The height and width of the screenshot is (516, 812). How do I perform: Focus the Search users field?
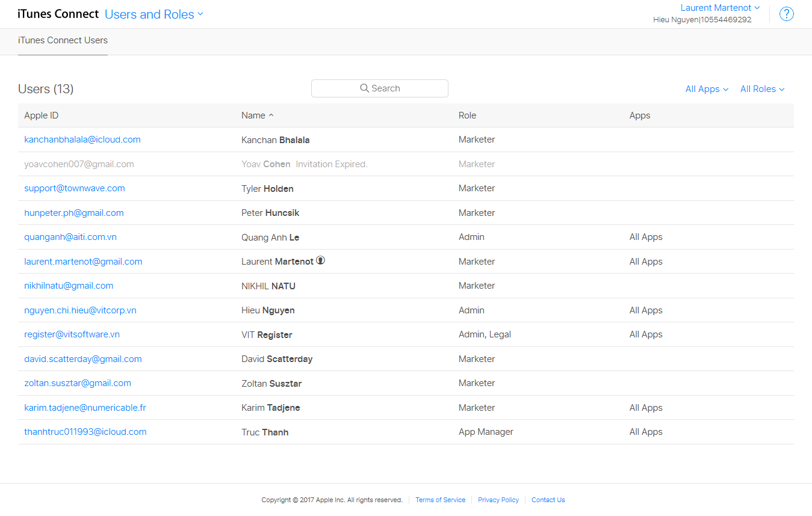click(x=380, y=88)
